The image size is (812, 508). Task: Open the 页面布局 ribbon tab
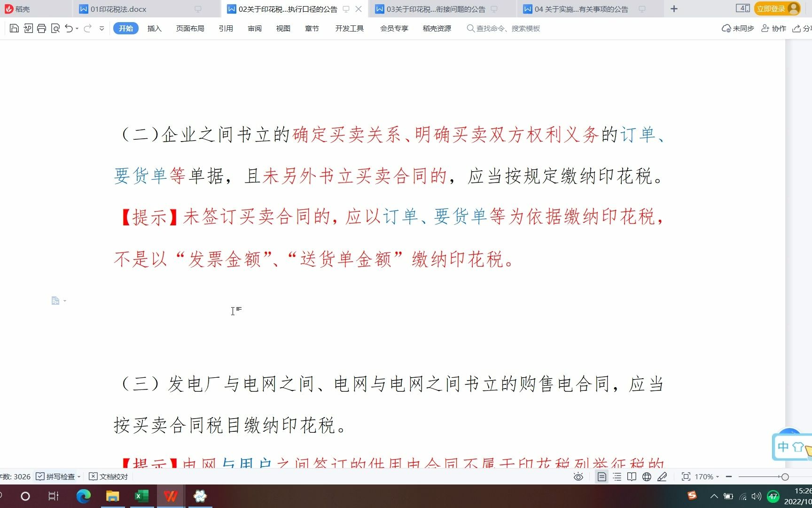click(190, 29)
